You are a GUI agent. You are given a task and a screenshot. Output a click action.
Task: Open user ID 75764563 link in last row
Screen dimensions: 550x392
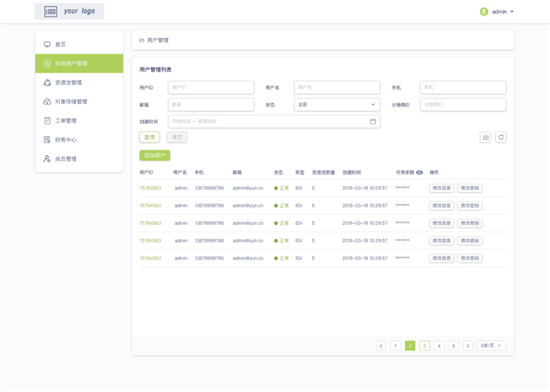pos(150,258)
